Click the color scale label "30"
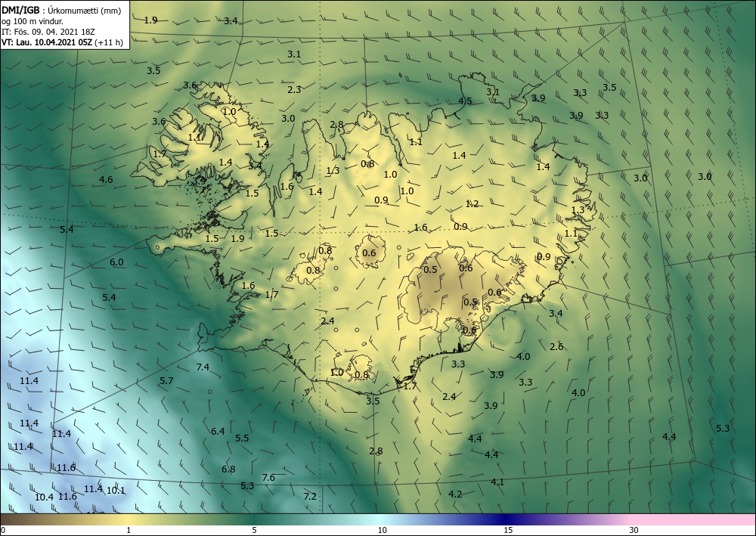756x536 pixels. pos(634,530)
